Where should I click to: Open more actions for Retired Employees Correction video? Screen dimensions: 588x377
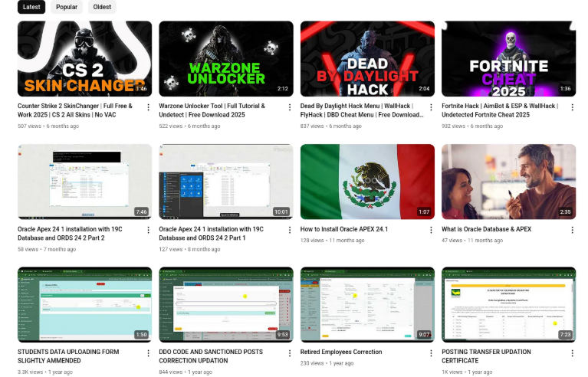click(x=431, y=353)
